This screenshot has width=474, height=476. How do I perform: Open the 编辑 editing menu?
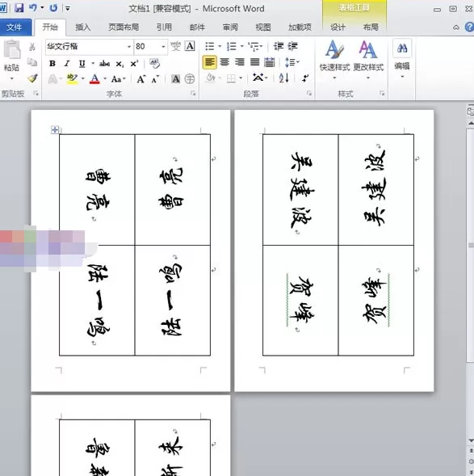click(x=402, y=58)
